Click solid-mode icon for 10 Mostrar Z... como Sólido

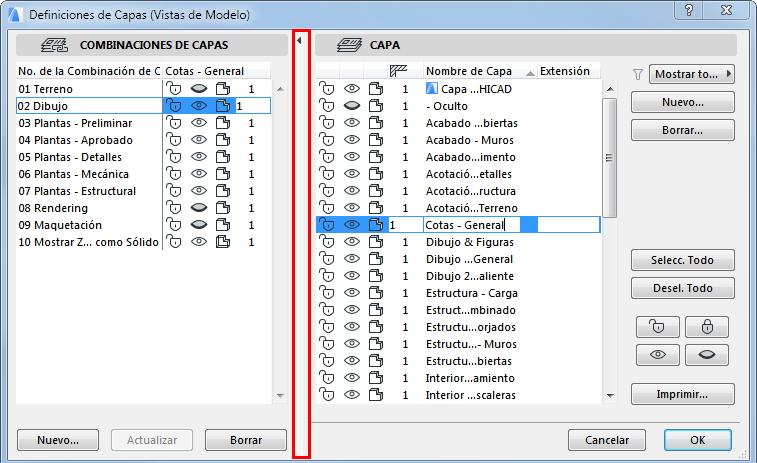point(223,242)
